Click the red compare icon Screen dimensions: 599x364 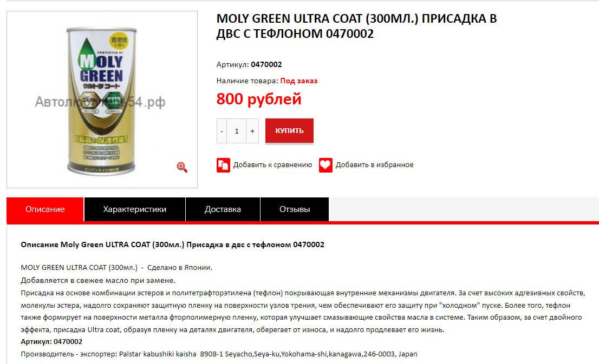223,165
